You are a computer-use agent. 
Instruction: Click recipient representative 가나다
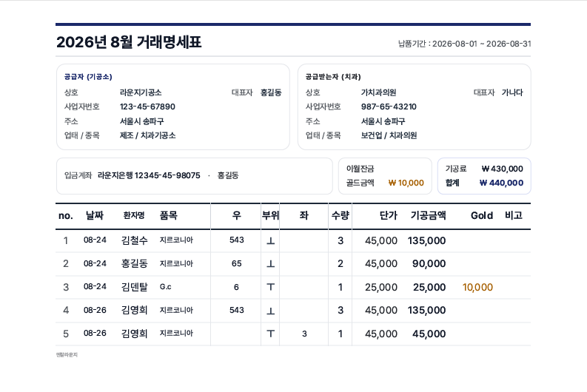click(512, 92)
